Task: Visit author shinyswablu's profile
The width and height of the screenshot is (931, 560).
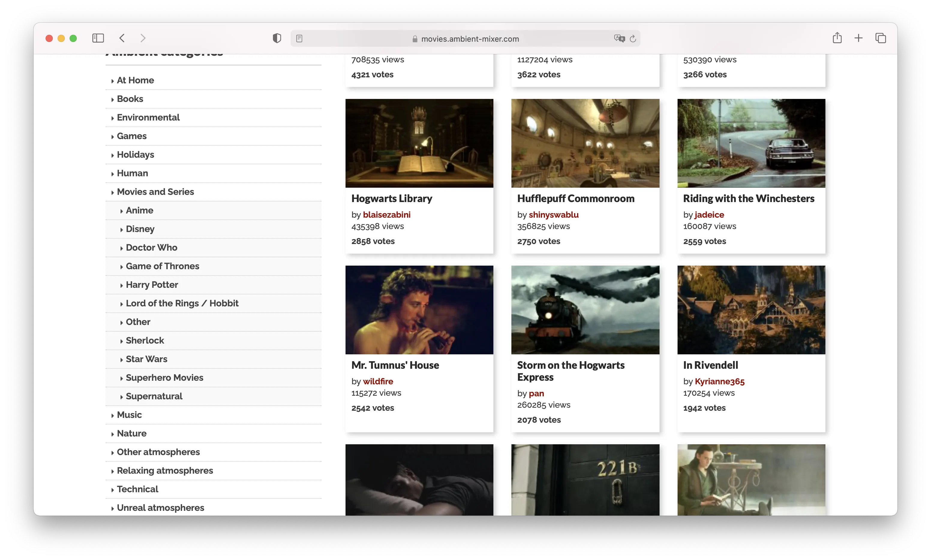Action: [553, 215]
